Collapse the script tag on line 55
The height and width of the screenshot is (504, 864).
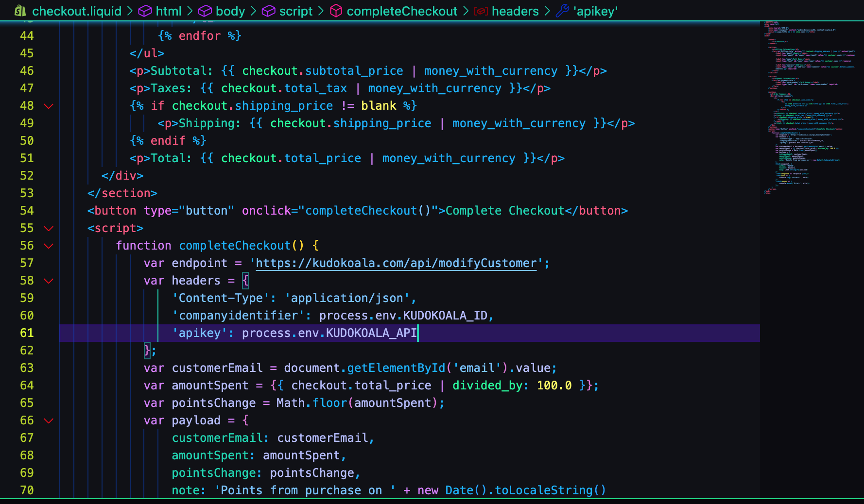(49, 228)
